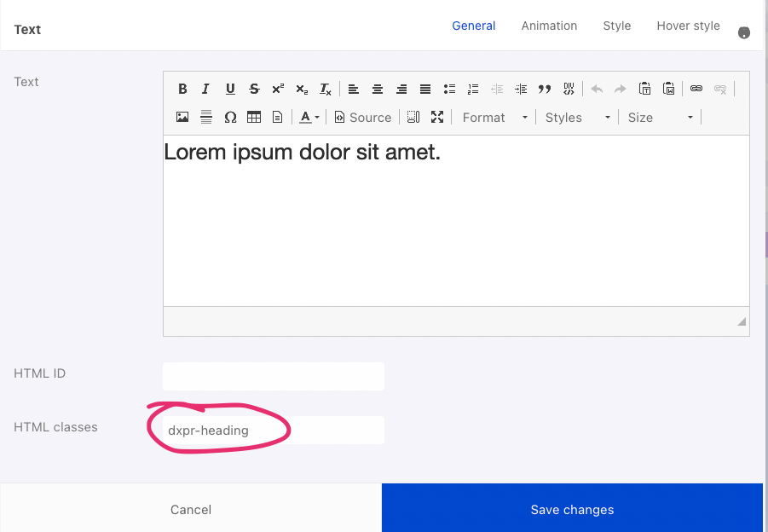Open the Styles dropdown

pos(577,117)
